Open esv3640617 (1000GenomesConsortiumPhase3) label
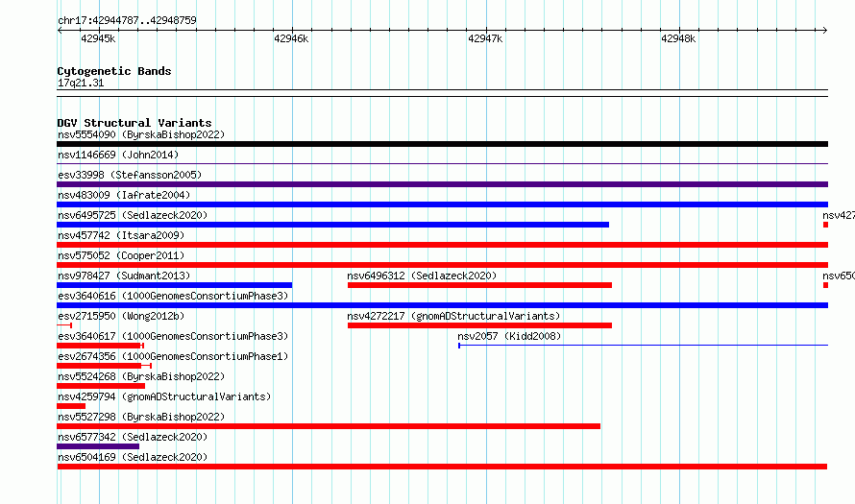855x504 pixels. tap(173, 336)
